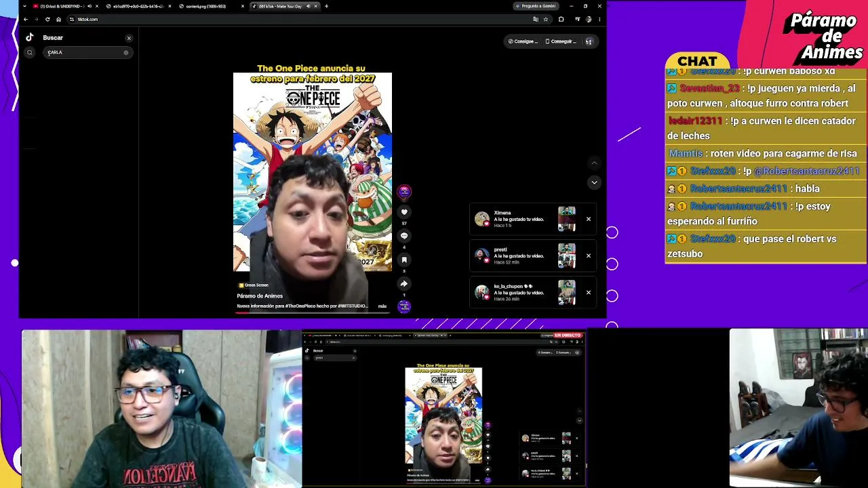This screenshot has height=488, width=868.
Task: Open the video thumbnail in Ximena's notification
Action: 566,219
